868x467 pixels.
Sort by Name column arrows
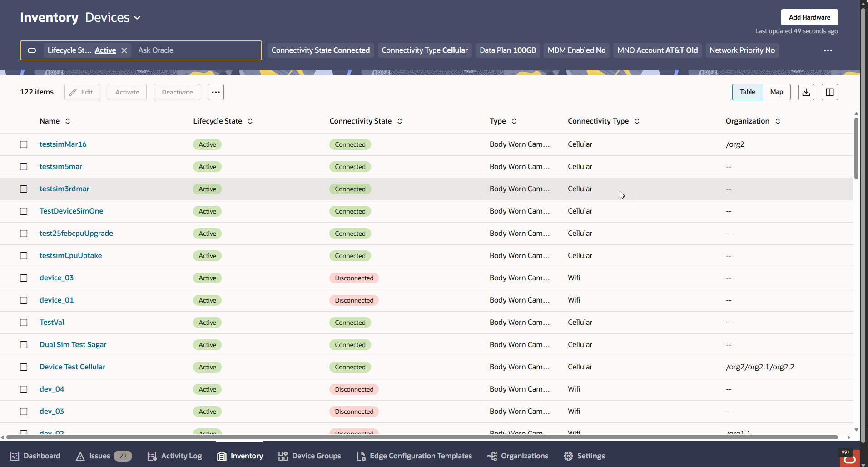tap(68, 121)
